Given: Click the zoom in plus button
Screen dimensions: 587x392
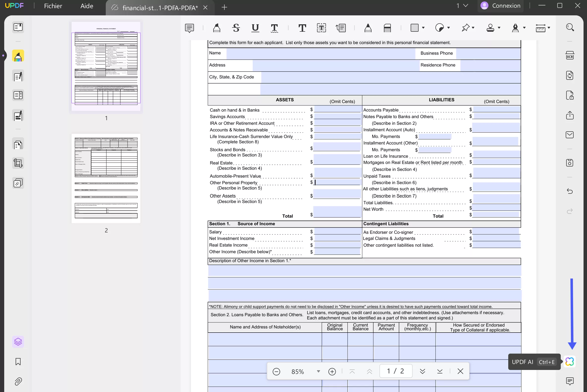Looking at the screenshot, I should pyautogui.click(x=332, y=371).
